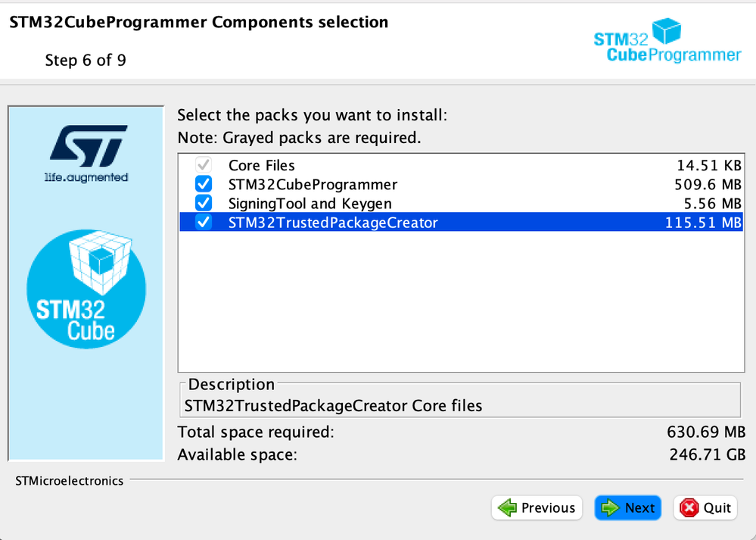Viewport: 756px width, 540px height.
Task: Click the grayed Core Files checkbox
Action: (204, 165)
